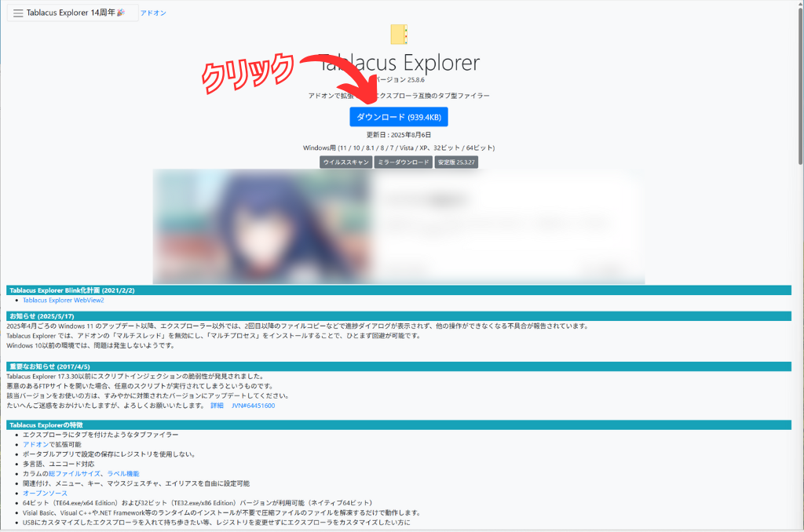Click the ミラーダウンロード button
The image size is (804, 532).
[x=403, y=162]
